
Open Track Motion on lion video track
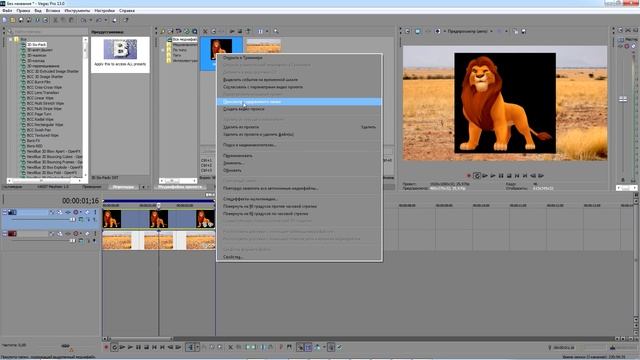(60, 212)
